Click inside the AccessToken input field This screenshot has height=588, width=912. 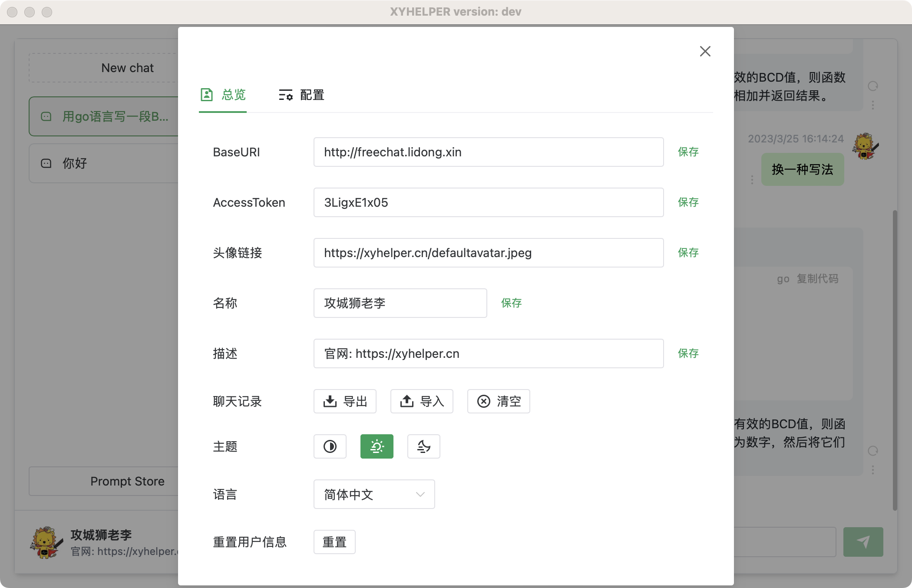tap(488, 202)
